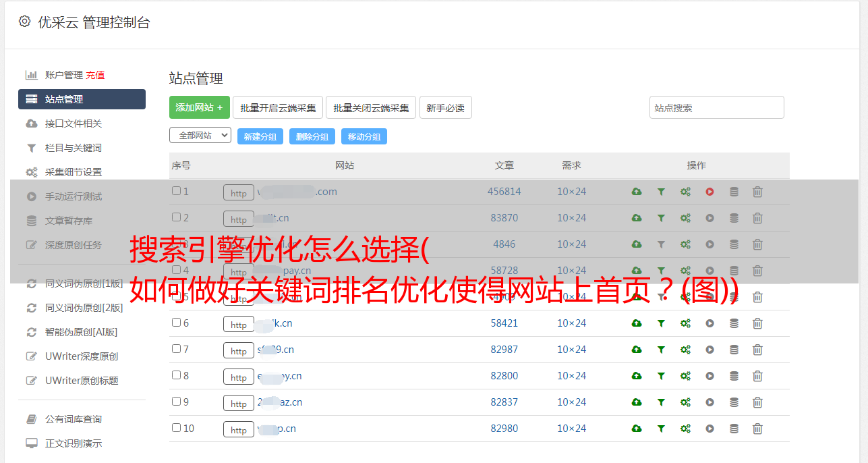
Task: Delete site in row 5 via trash icon
Action: [x=757, y=297]
